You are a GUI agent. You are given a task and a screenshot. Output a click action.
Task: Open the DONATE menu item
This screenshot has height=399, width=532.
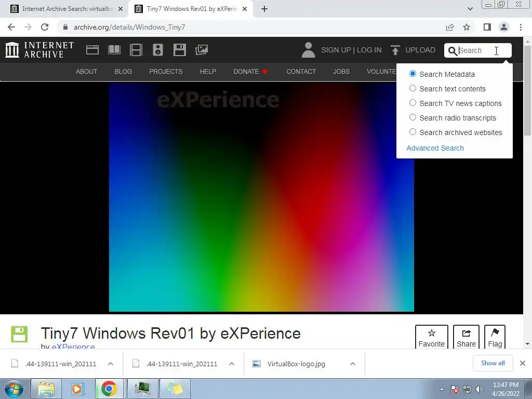pos(251,72)
